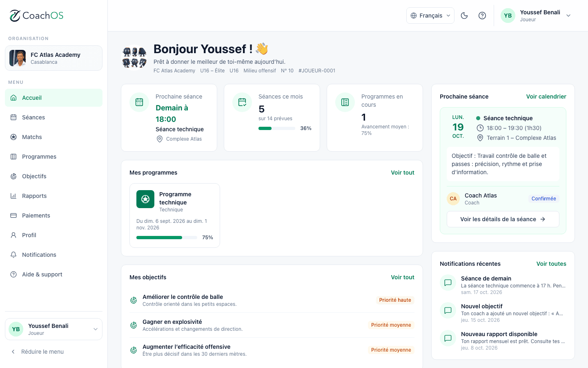Toggle dark mode with moon icon
This screenshot has width=588, height=368.
point(464,16)
